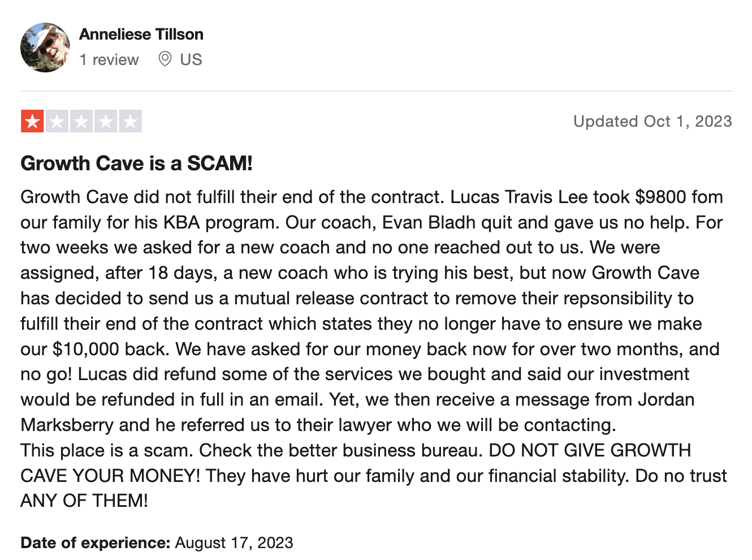Click the 'US' country label
Screen dimensions: 752x560
click(191, 59)
